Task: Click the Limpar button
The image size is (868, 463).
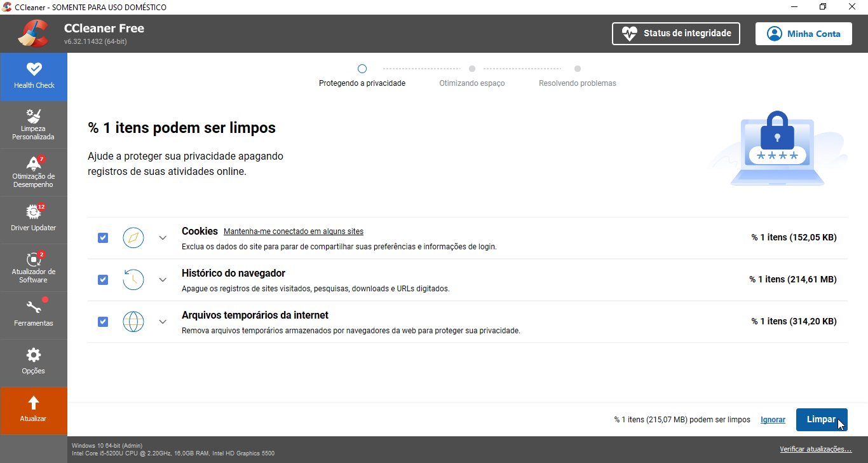Action: (822, 420)
